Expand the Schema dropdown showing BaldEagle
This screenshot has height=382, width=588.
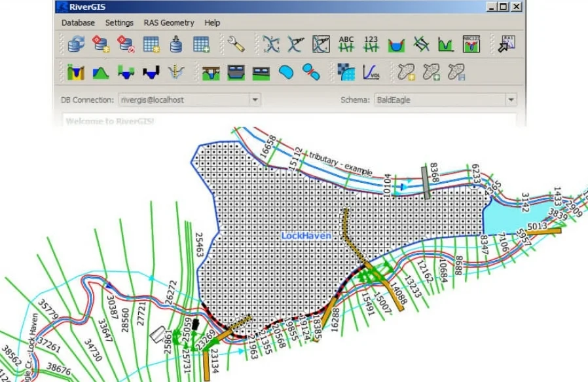(x=511, y=100)
